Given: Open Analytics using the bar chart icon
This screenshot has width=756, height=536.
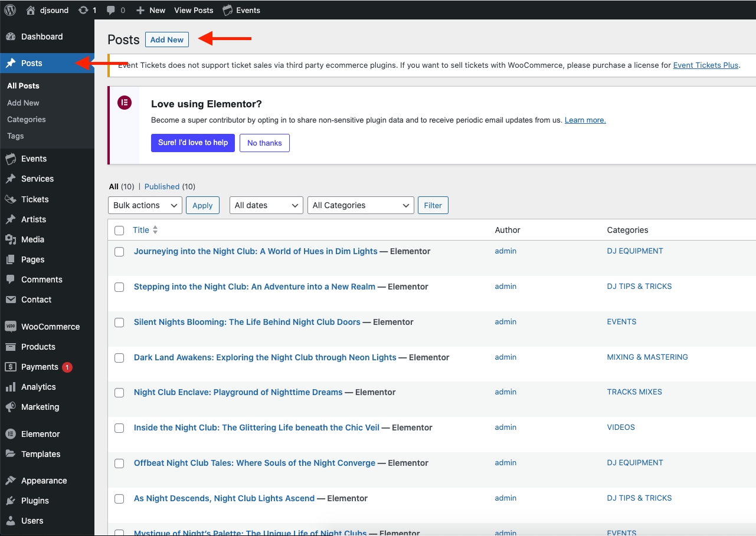Looking at the screenshot, I should click(11, 387).
